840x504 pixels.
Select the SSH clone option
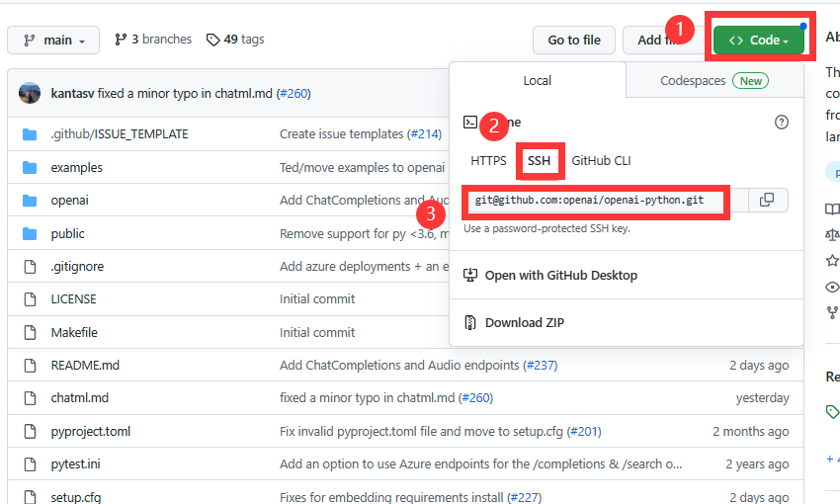pos(539,161)
